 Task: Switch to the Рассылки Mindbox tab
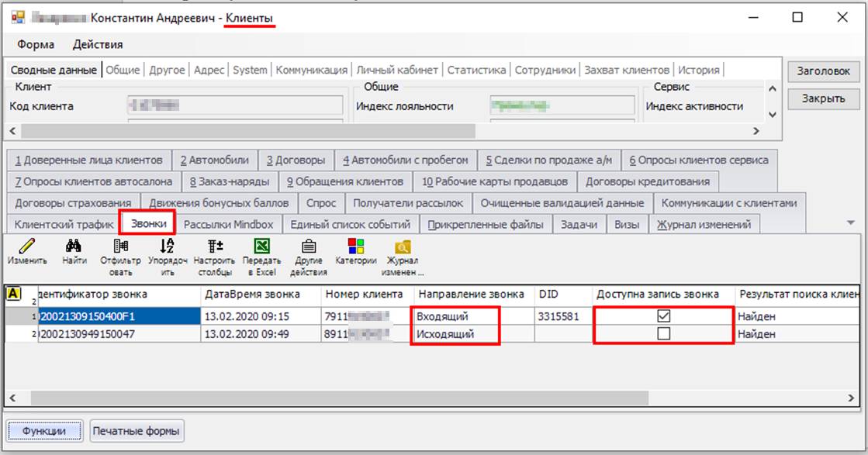tap(229, 225)
